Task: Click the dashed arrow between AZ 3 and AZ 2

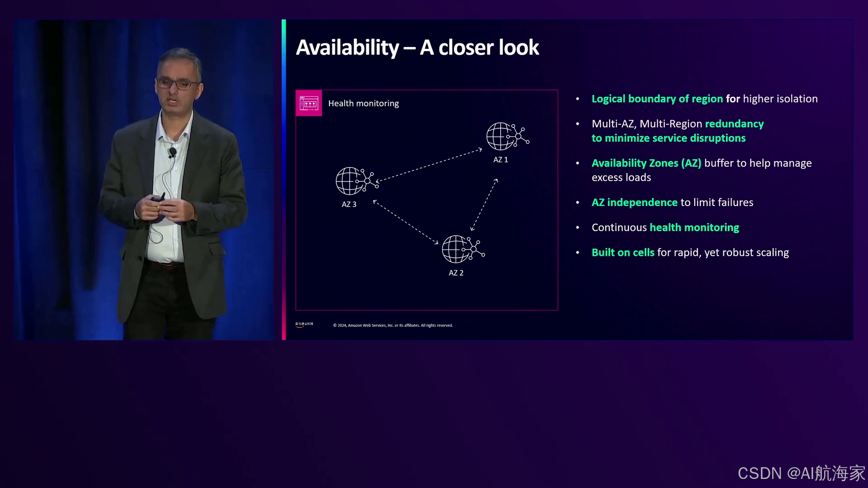Action: [x=406, y=222]
